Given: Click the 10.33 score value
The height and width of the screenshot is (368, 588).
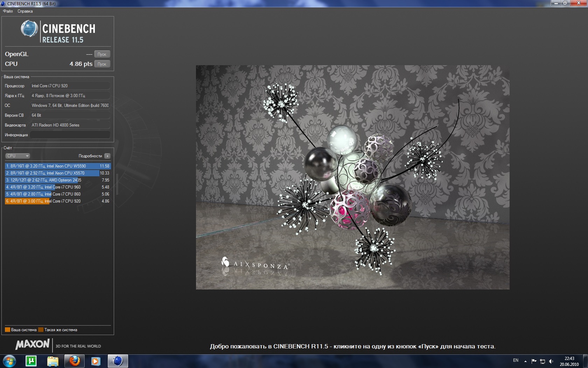Looking at the screenshot, I should [x=104, y=173].
